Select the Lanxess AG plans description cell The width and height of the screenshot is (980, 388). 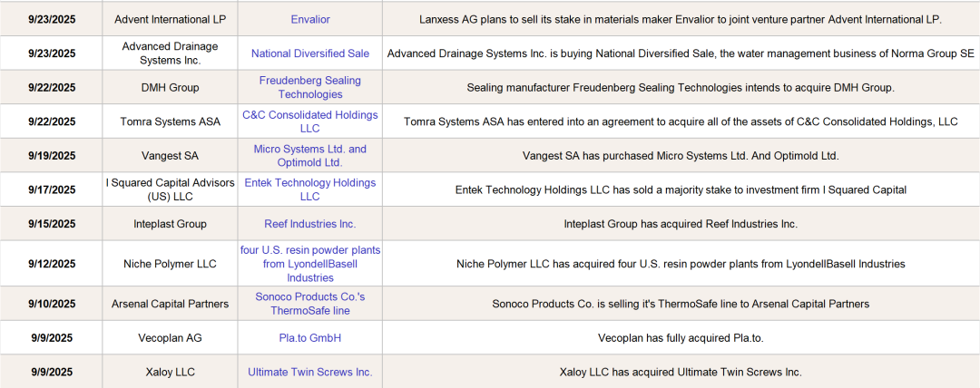(x=681, y=19)
